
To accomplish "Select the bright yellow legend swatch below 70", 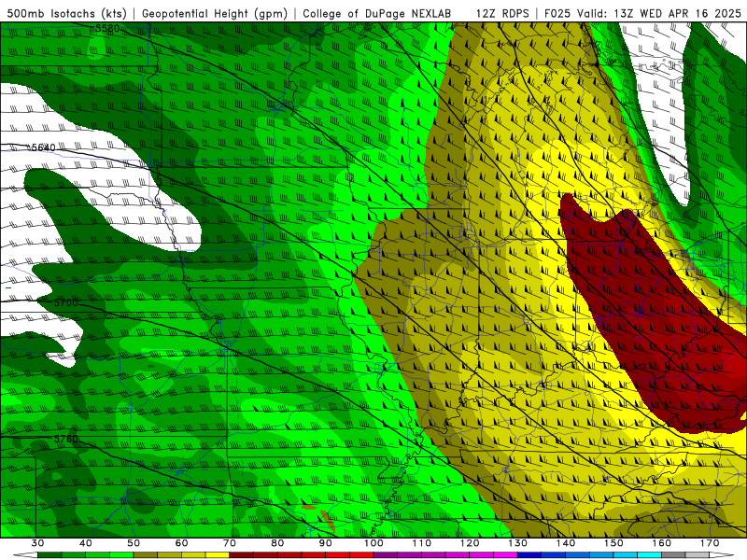I will point(218,555).
